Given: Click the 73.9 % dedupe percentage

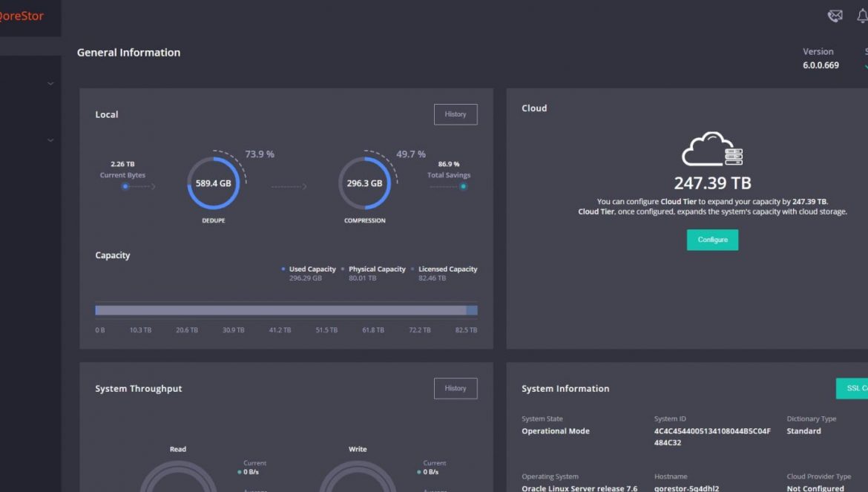Looking at the screenshot, I should (x=260, y=154).
